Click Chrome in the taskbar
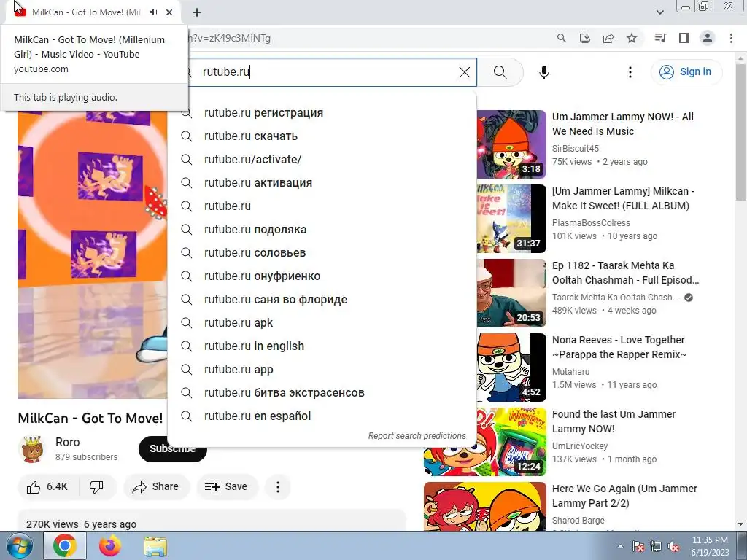This screenshot has width=747, height=560. point(65,546)
